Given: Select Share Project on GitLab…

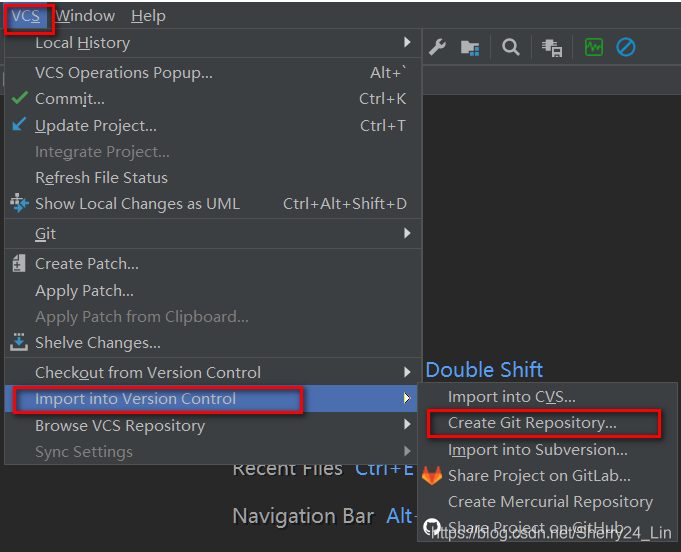Looking at the screenshot, I should pyautogui.click(x=547, y=476).
